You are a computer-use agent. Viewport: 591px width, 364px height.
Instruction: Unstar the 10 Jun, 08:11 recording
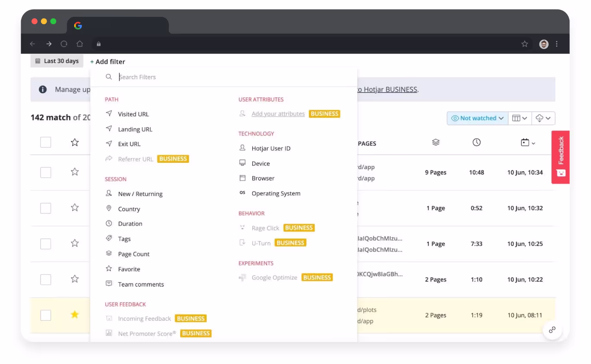pyautogui.click(x=75, y=315)
